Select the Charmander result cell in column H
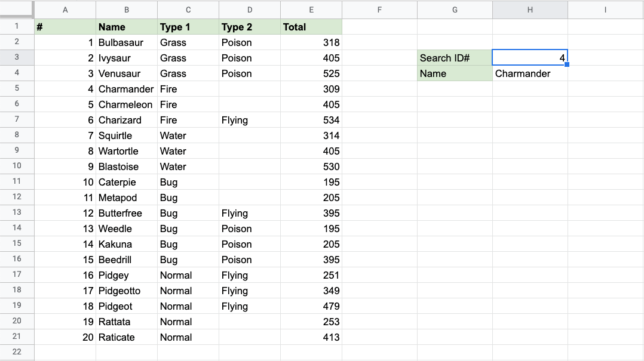This screenshot has width=644, height=361. pos(529,73)
